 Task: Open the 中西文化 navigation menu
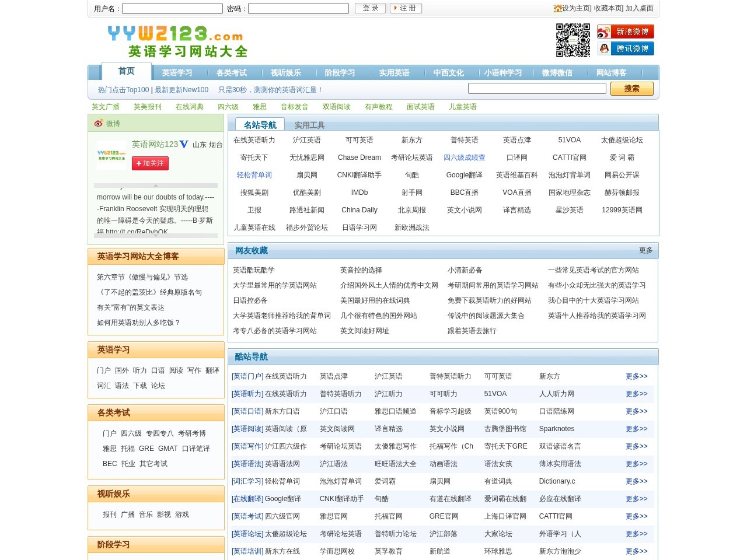click(448, 73)
